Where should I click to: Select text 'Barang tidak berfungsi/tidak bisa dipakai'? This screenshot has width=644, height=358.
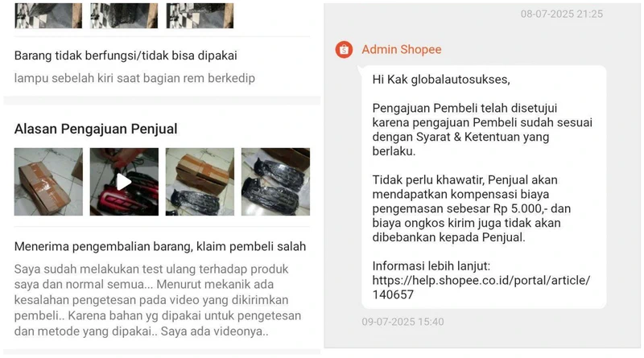(x=126, y=56)
